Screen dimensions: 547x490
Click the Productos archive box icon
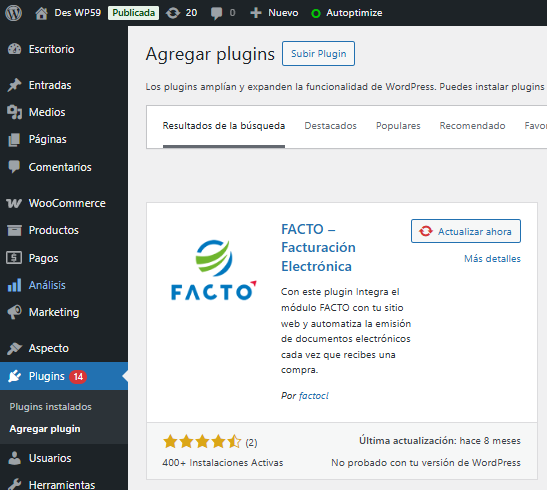(14, 230)
